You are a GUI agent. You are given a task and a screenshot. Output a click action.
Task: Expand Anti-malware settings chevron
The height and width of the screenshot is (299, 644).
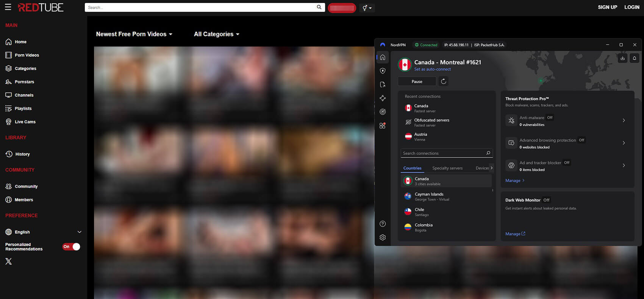(624, 120)
